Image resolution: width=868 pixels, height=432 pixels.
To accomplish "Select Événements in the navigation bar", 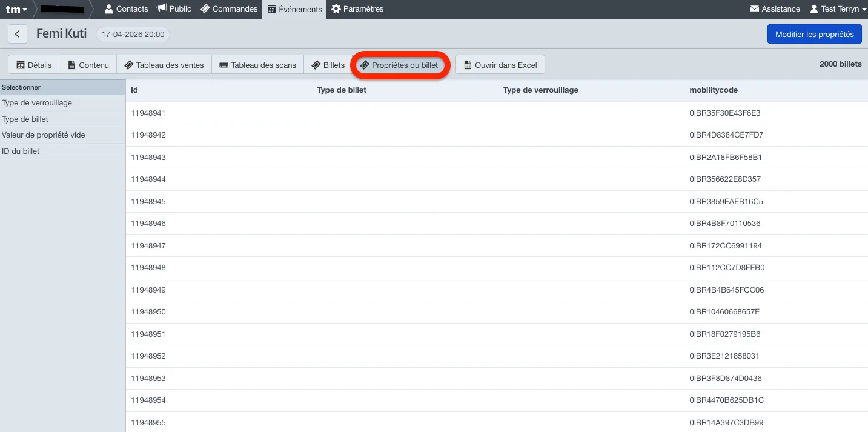I will pos(294,9).
